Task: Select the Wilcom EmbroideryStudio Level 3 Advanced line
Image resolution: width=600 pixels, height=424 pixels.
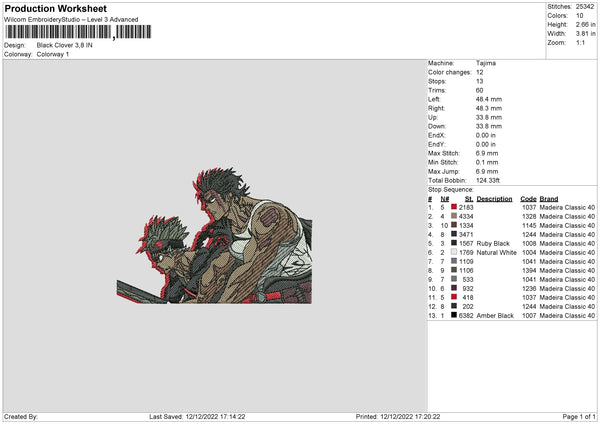Action: [x=71, y=20]
